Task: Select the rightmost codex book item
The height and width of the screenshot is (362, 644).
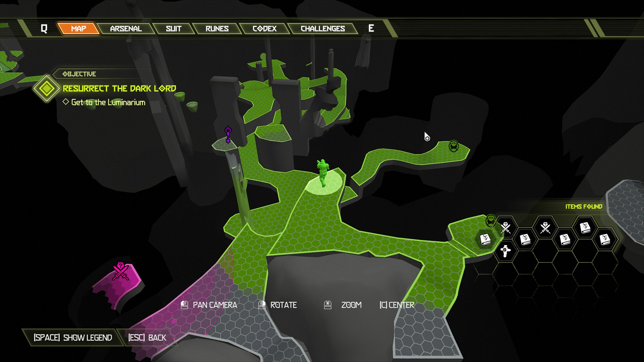Action: point(605,239)
